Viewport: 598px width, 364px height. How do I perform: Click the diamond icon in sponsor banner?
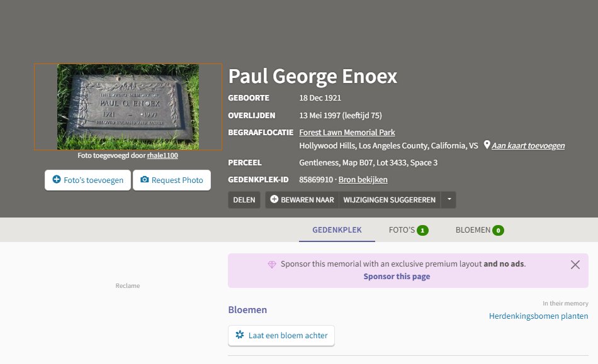[272, 265]
